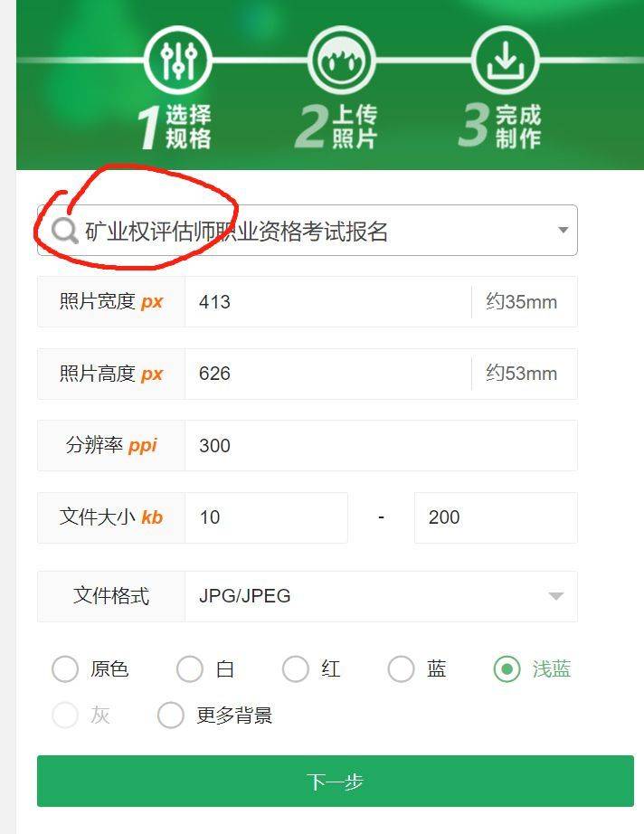The image size is (644, 834).
Task: Click the step 1 sliders icon
Action: point(178,60)
